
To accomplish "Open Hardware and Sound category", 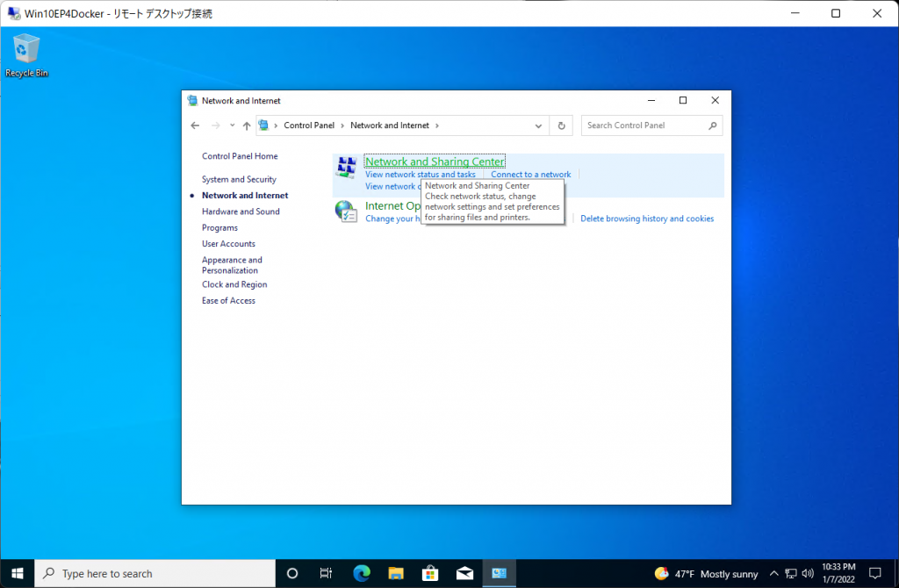I will click(241, 212).
